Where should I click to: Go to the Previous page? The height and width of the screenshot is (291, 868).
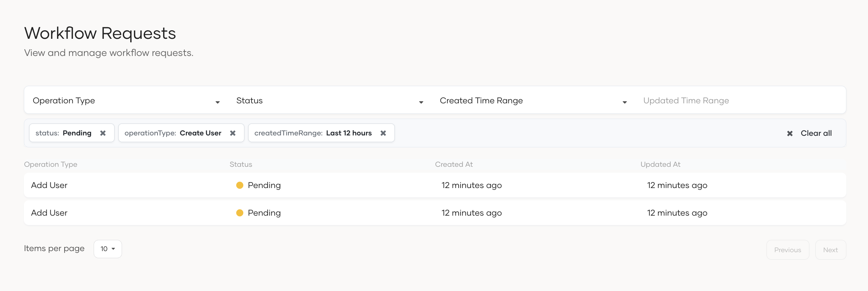coord(788,250)
